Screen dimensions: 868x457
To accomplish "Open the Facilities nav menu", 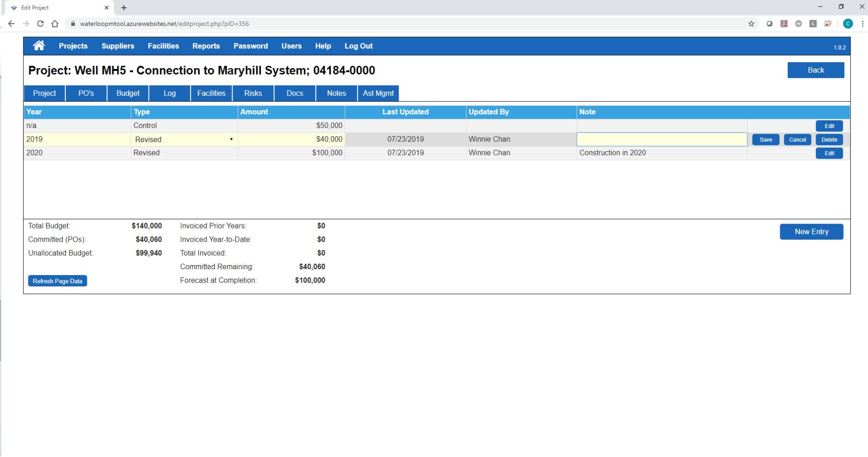I will pyautogui.click(x=163, y=46).
